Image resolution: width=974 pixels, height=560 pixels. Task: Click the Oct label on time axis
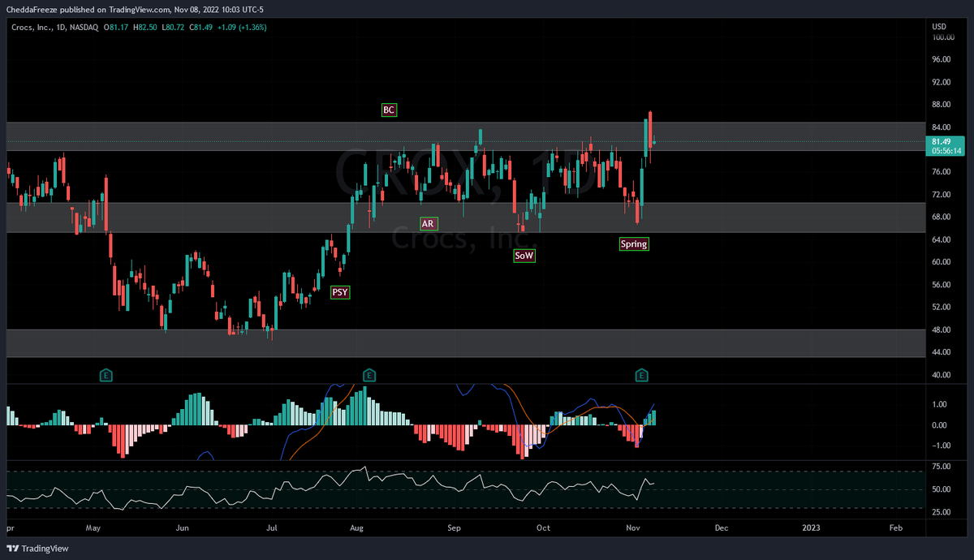(x=543, y=528)
